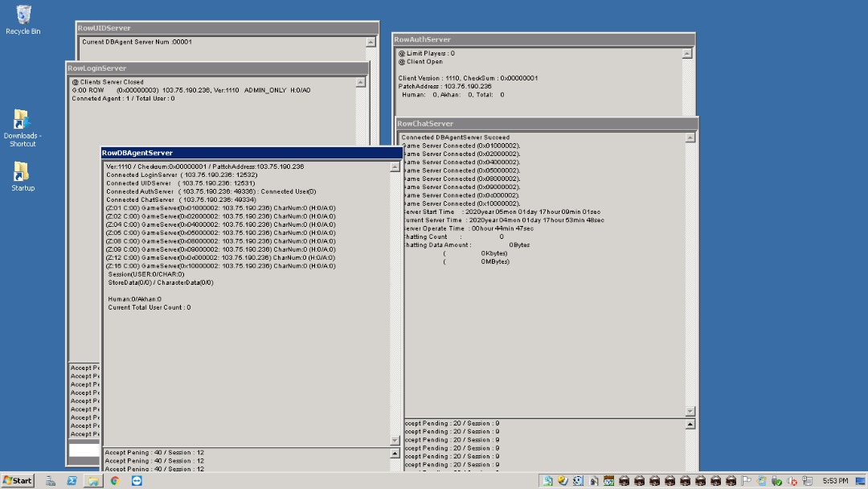Click 'Connected UIDServer' line in RowDBAgentServer
This screenshot has width=868, height=489.
181,183
